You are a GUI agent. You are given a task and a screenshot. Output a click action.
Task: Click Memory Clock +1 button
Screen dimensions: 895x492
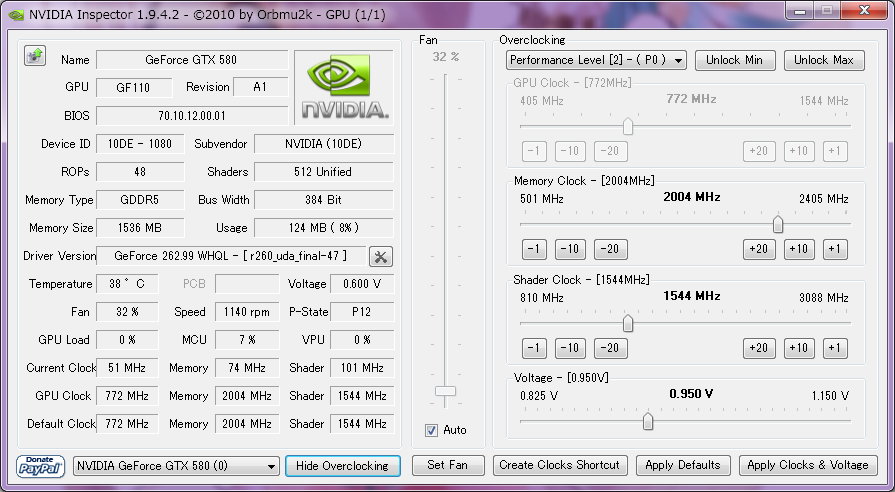pos(835,249)
